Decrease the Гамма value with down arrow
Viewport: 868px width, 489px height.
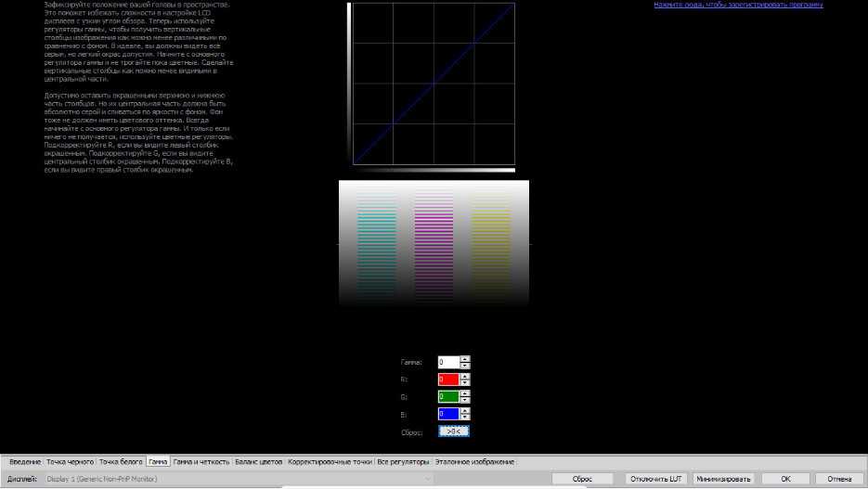[465, 366]
